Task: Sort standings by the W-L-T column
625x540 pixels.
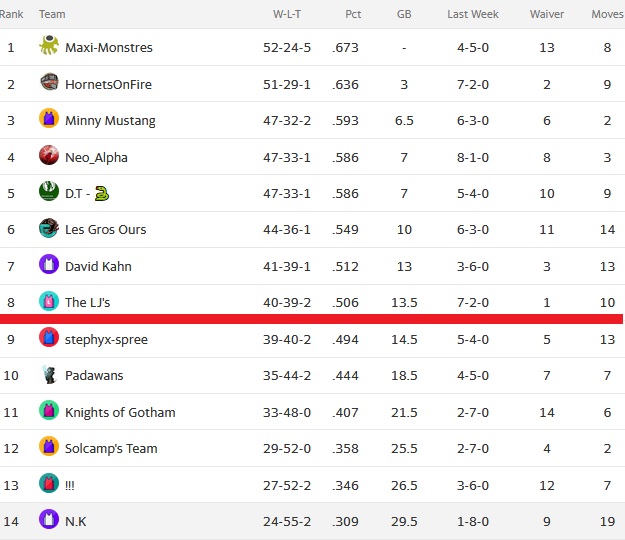Action: (287, 14)
